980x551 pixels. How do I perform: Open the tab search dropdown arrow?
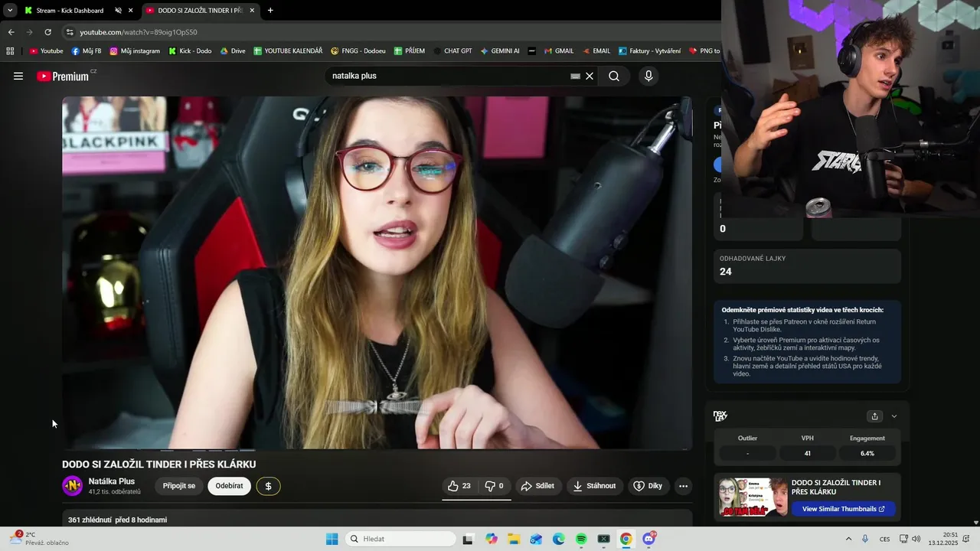coord(10,11)
